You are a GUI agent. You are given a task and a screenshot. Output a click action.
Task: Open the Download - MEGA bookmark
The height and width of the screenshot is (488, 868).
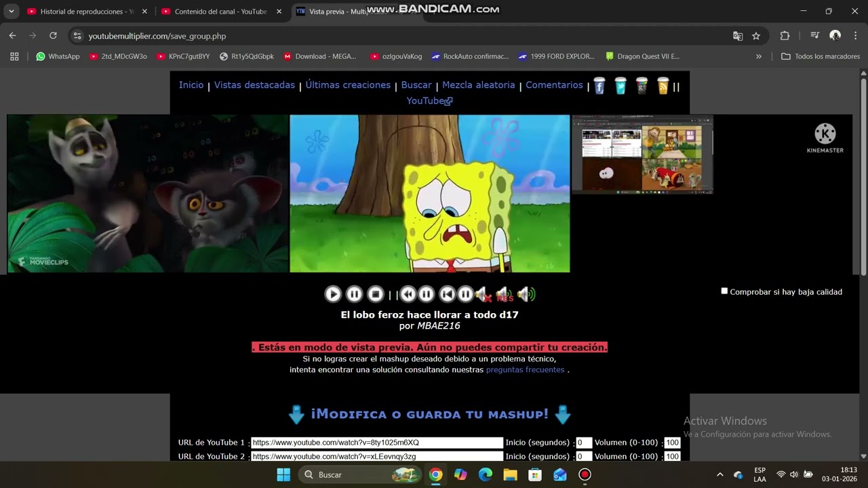(319, 56)
